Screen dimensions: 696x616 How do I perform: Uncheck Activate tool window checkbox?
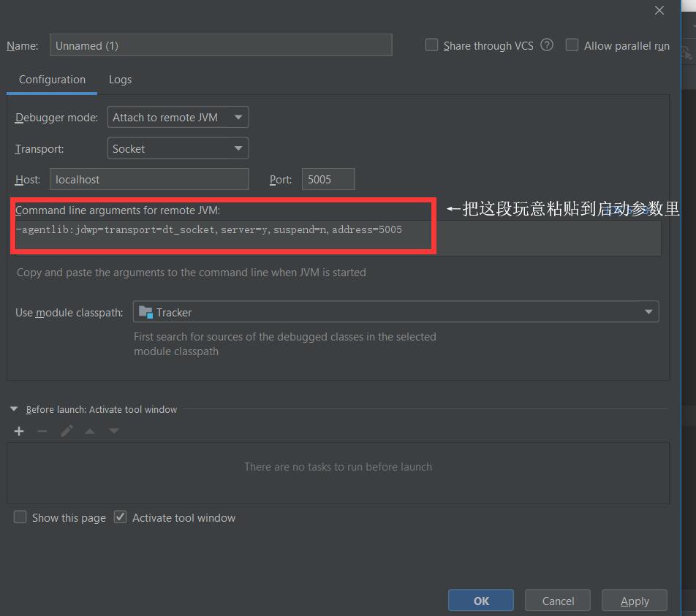pos(121,517)
